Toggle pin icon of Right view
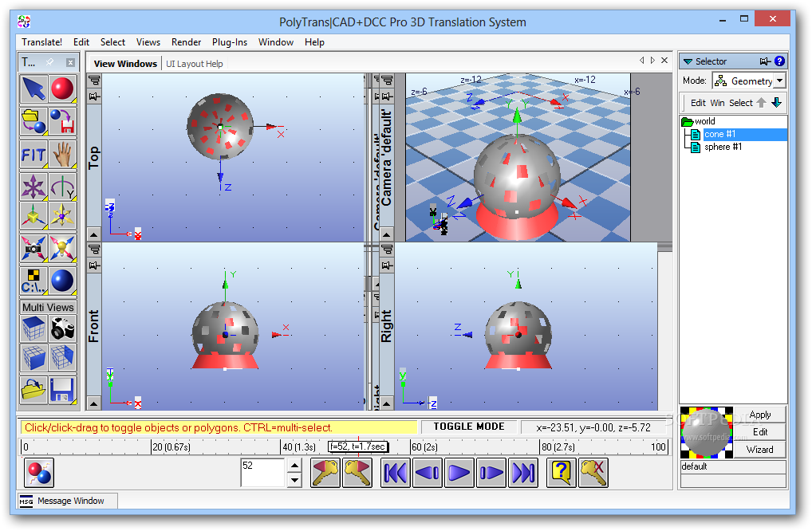 [x=388, y=265]
